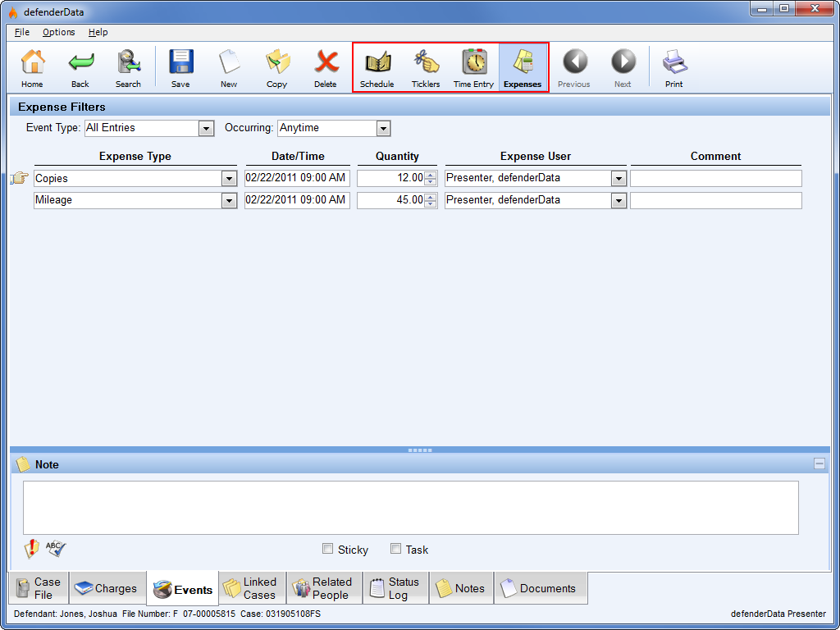Screen dimensions: 840x630
Task: Print using the printer icon
Action: (674, 68)
